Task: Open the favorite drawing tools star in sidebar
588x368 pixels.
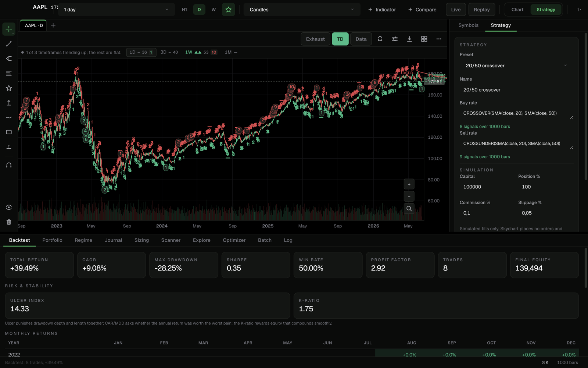Action: pos(9,88)
